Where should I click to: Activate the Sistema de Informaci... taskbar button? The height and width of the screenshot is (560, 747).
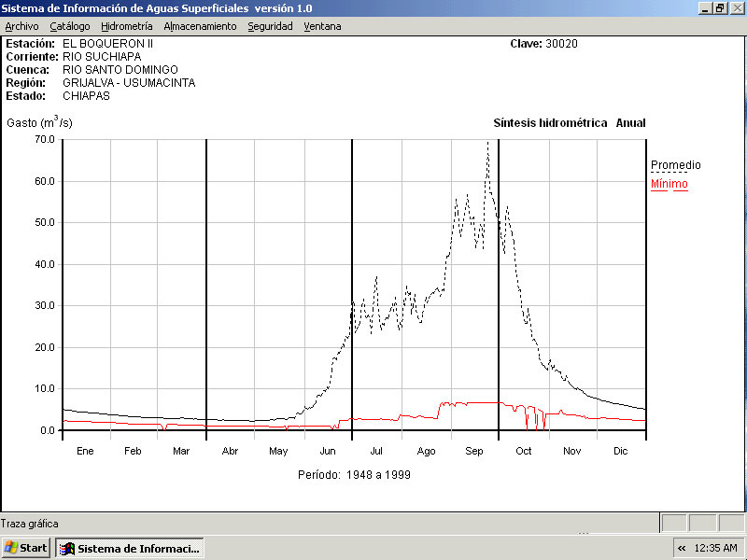click(130, 548)
